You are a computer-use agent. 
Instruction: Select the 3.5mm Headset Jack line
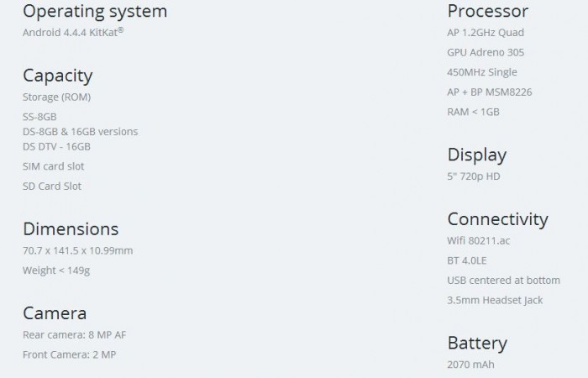(495, 300)
